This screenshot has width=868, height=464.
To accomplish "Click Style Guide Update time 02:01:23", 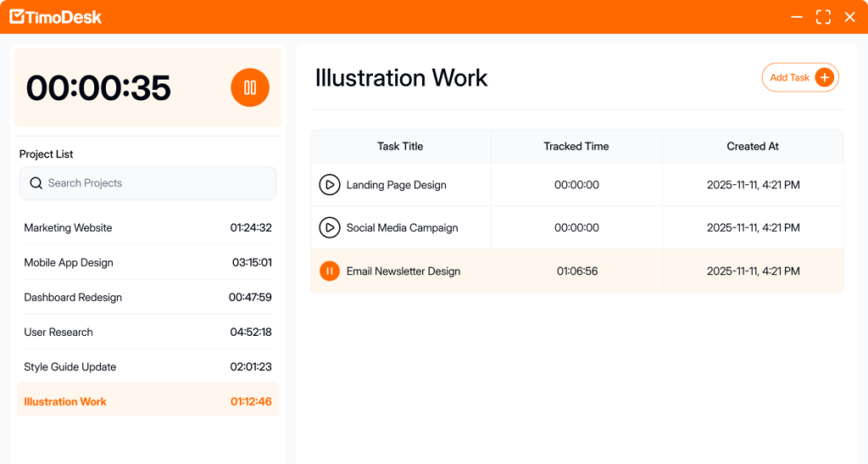I will (251, 366).
